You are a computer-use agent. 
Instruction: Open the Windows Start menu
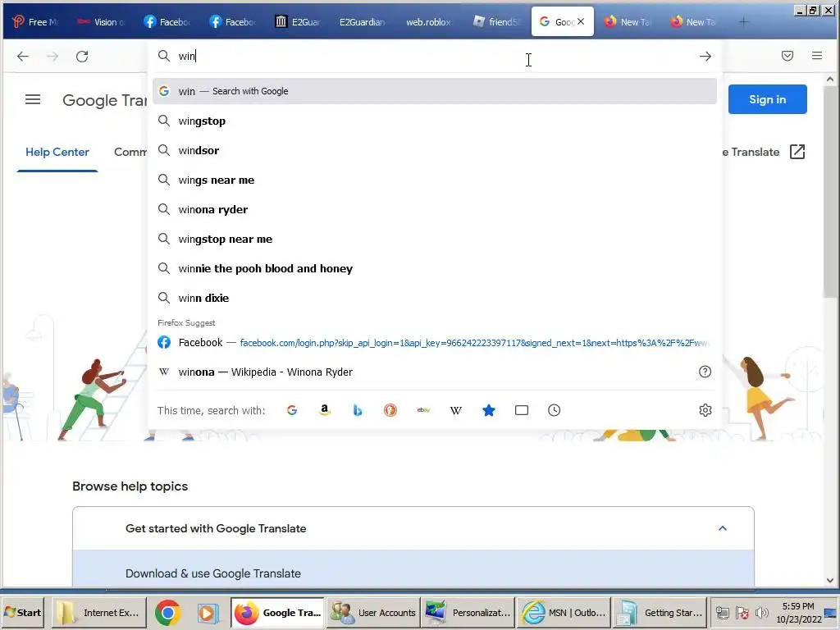pos(23,613)
